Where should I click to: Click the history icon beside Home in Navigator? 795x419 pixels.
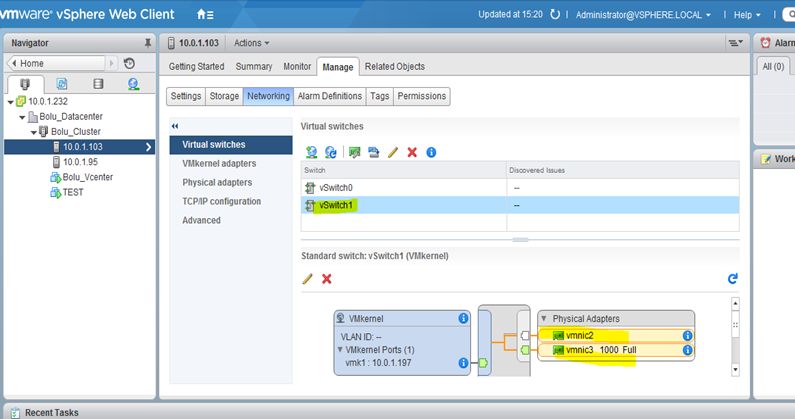tap(129, 63)
